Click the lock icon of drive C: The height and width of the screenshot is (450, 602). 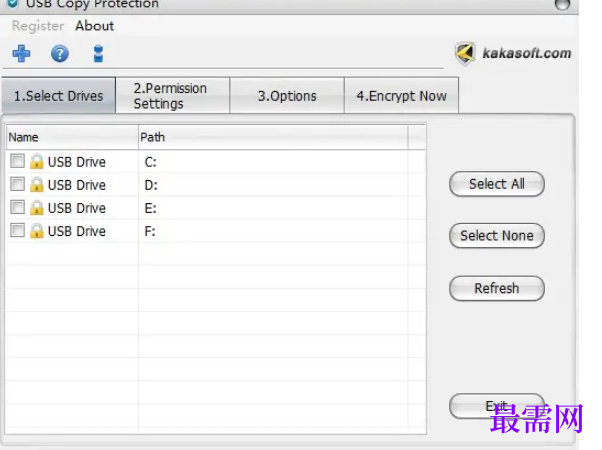click(x=36, y=161)
